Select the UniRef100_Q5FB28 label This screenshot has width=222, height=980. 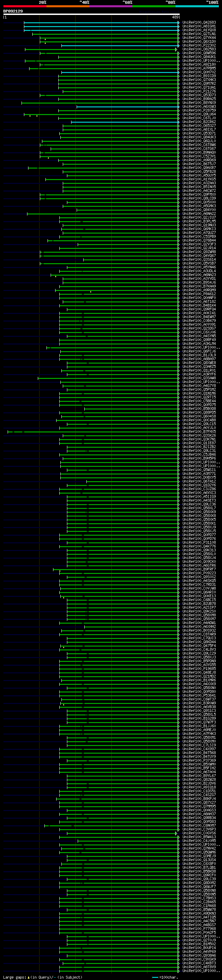[199, 172]
